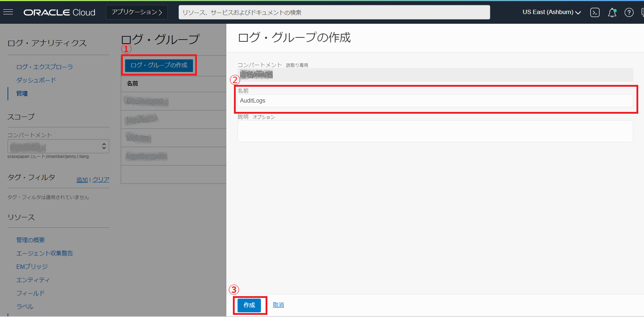644x317 pixels.
Task: Open エージェント収集警告 resource link
Action: point(45,253)
